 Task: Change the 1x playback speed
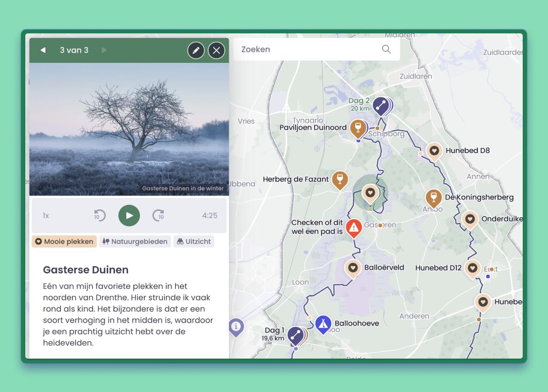coord(46,216)
